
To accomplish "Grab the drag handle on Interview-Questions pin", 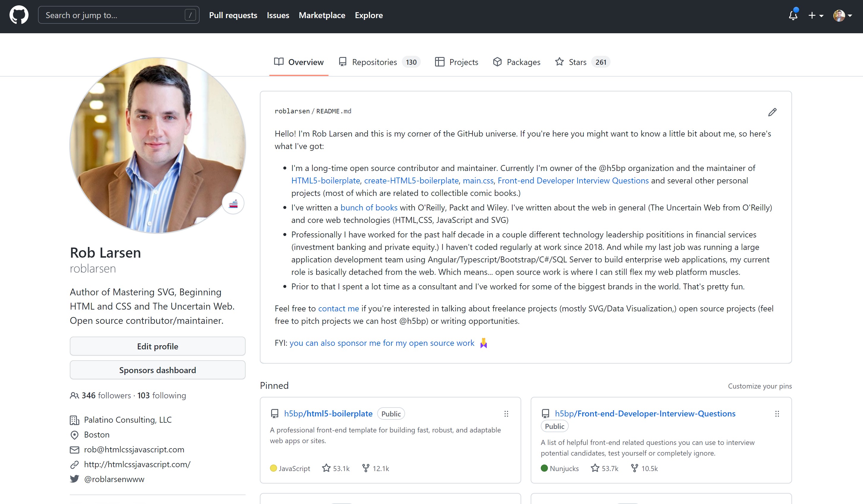I will pyautogui.click(x=777, y=414).
